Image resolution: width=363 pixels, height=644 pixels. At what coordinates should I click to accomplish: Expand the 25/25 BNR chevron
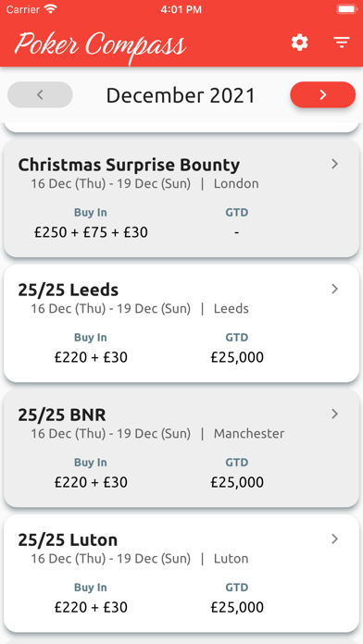334,414
